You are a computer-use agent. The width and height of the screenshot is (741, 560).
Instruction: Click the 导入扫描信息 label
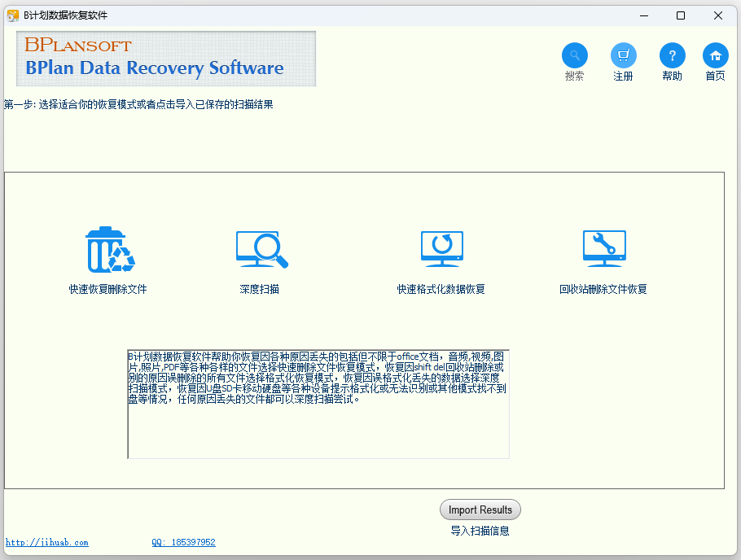pyautogui.click(x=480, y=531)
